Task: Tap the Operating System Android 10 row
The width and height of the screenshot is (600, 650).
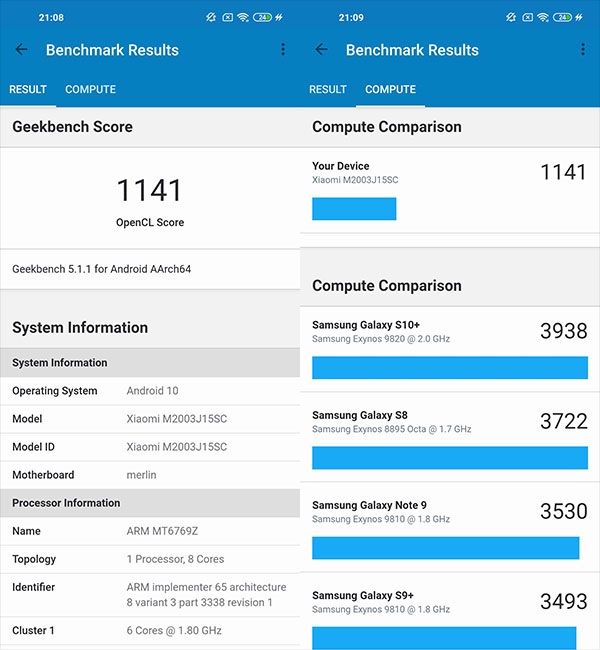Action: click(150, 391)
